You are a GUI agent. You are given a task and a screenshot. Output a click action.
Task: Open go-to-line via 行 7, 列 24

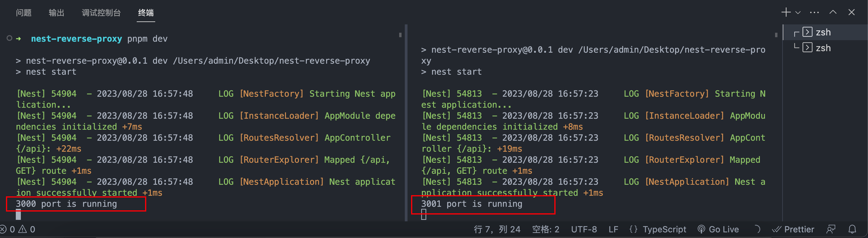[497, 230]
